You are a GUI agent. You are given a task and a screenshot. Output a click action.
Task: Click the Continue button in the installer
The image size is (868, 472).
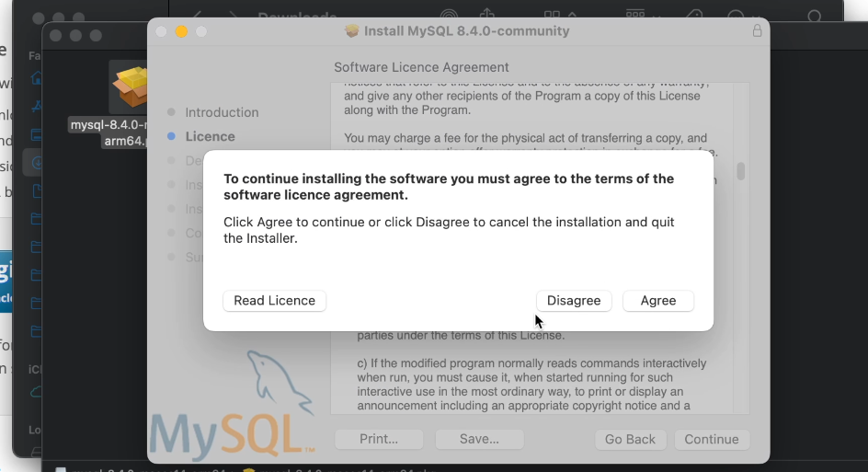(x=712, y=439)
